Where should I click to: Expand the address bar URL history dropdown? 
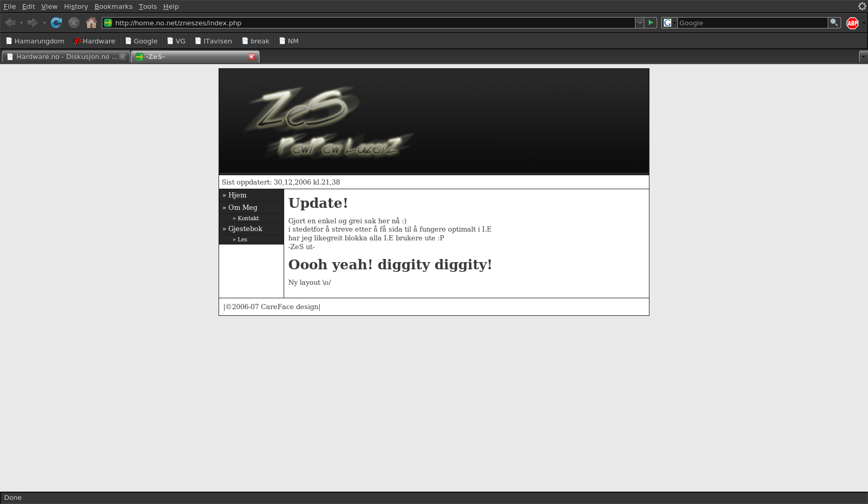[x=640, y=23]
